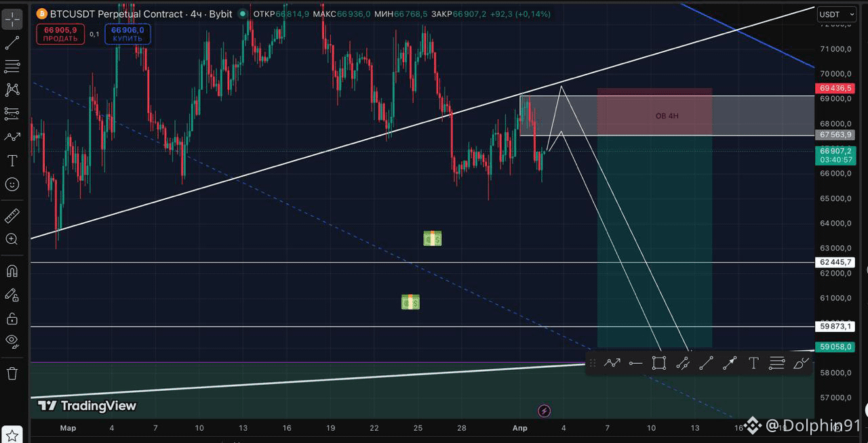This screenshot has height=443, width=868.
Task: Toggle the magnet mode
Action: pyautogui.click(x=12, y=271)
